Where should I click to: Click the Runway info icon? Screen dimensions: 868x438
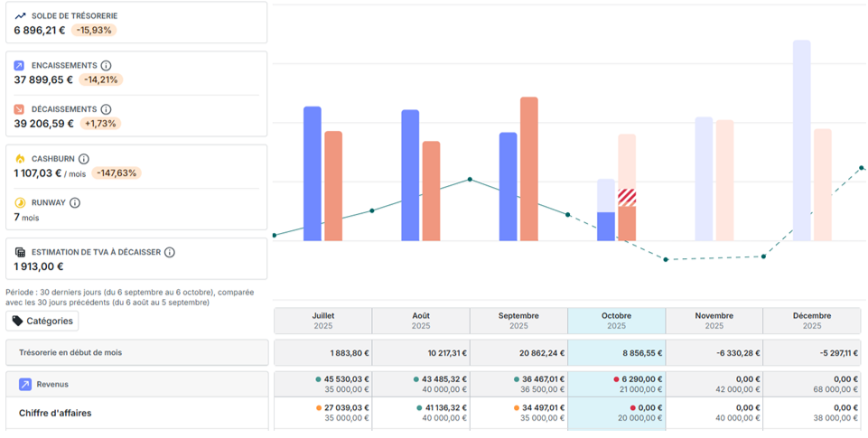[75, 202]
